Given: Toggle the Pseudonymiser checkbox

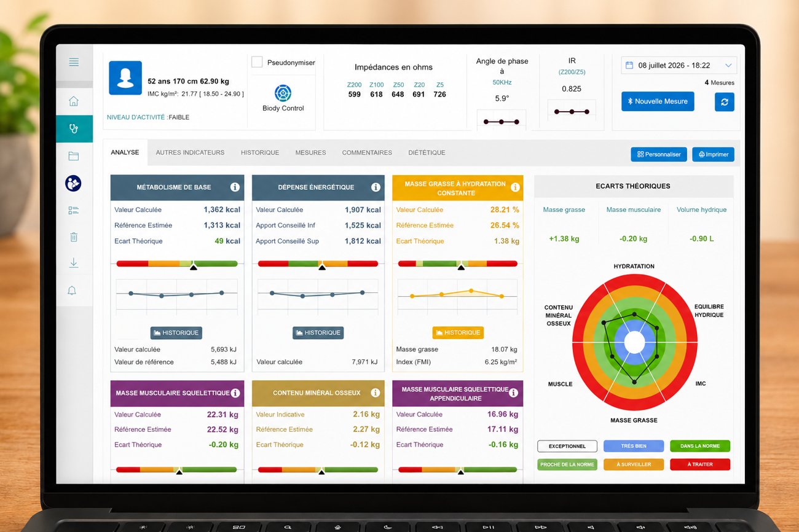Looking at the screenshot, I should pyautogui.click(x=257, y=62).
